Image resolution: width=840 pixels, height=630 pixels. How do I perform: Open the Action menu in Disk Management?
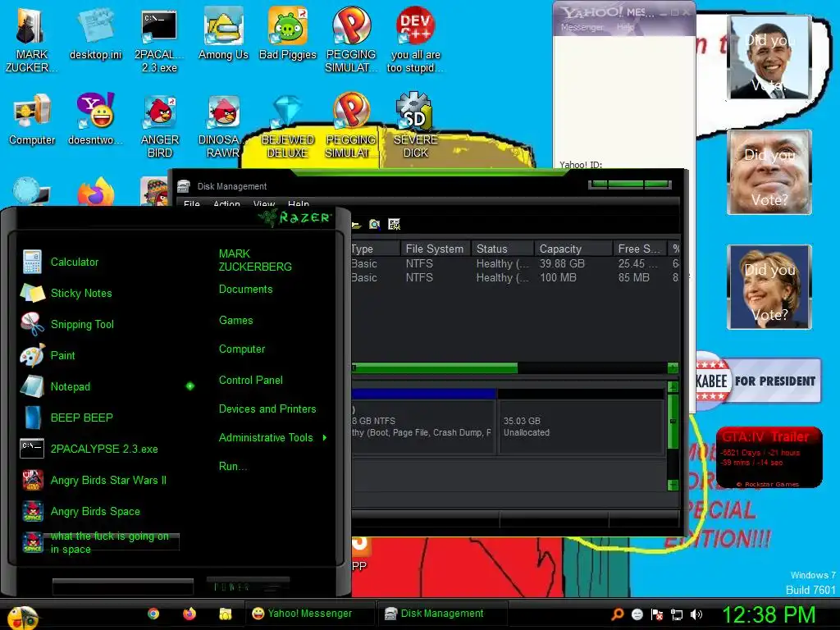coord(226,204)
